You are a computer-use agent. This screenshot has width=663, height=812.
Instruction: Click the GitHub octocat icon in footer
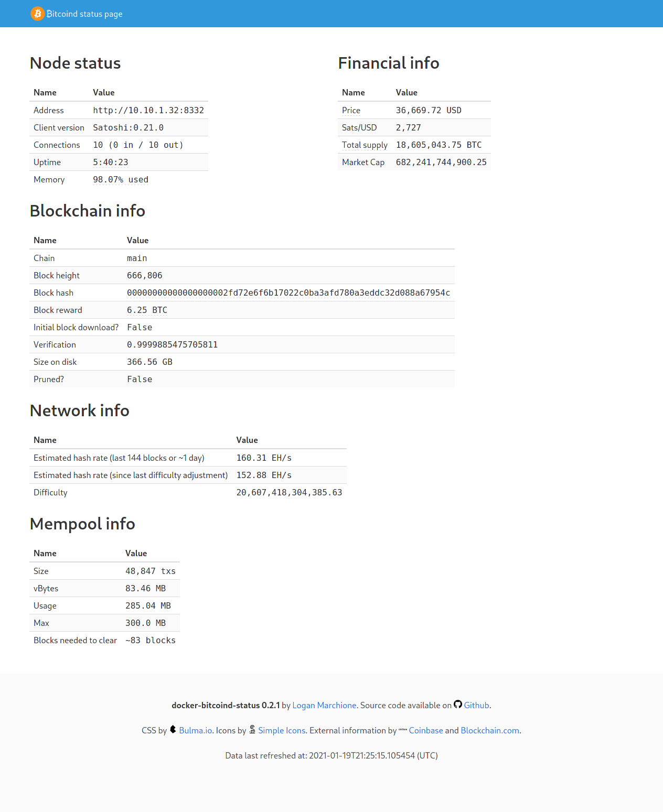pyautogui.click(x=458, y=705)
